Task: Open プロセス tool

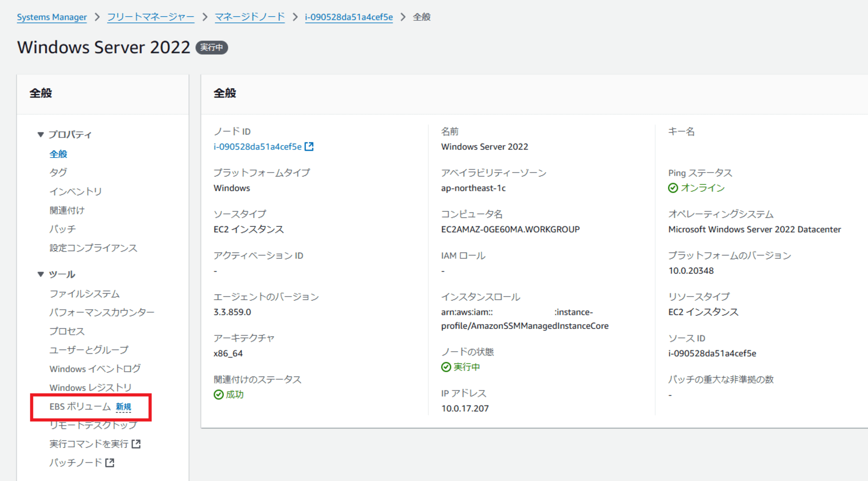Action: (67, 331)
